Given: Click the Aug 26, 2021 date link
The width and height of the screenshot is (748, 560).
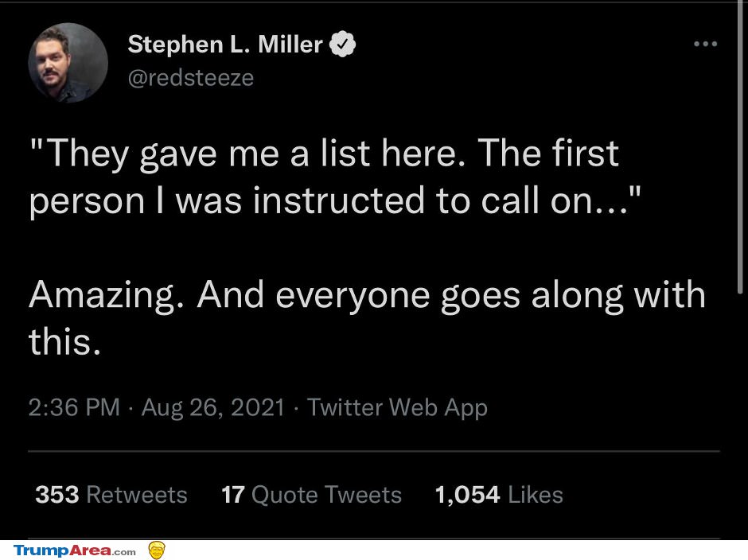Looking at the screenshot, I should pos(213,408).
